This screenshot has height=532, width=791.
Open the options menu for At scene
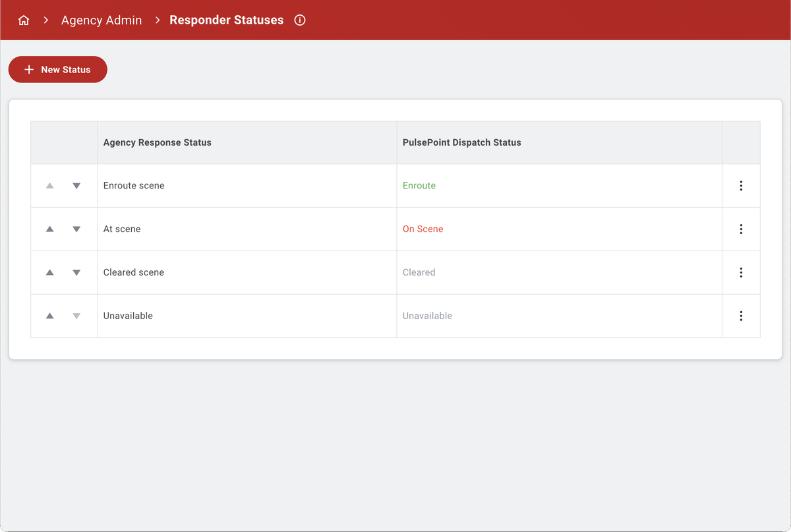pyautogui.click(x=741, y=229)
